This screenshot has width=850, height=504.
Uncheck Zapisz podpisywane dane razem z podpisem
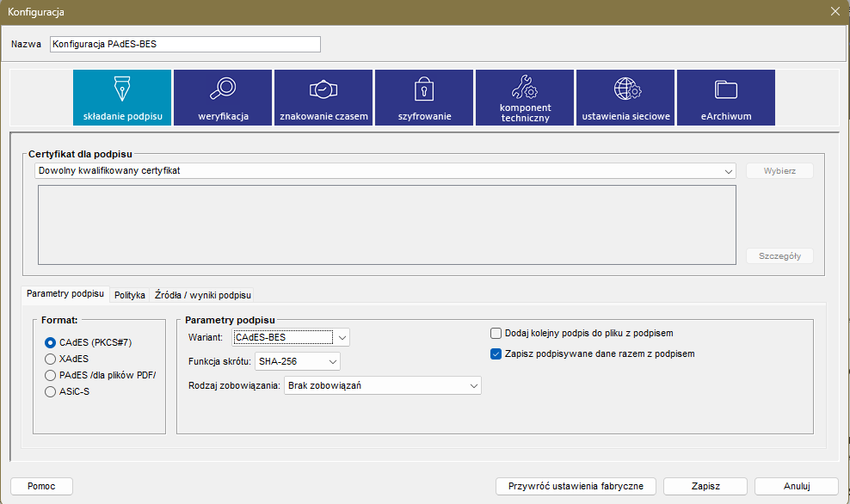click(496, 353)
